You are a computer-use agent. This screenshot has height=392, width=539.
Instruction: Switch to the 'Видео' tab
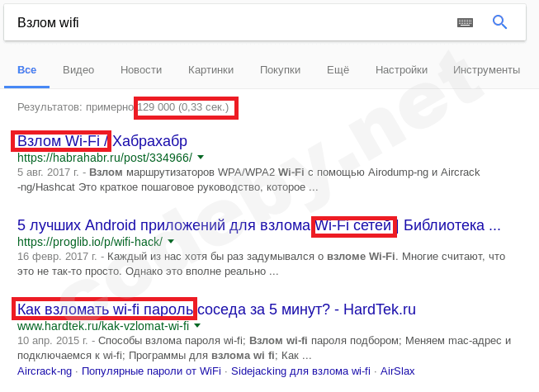click(78, 70)
